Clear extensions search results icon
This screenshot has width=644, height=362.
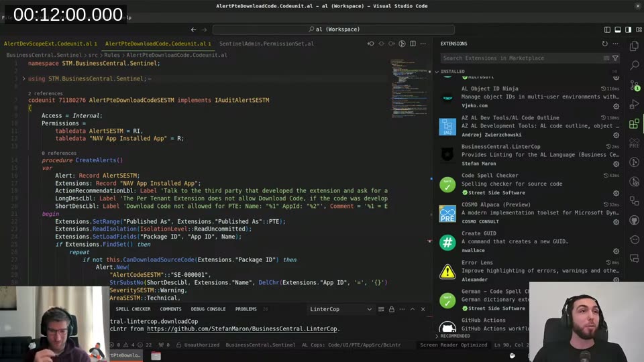pos(606,58)
